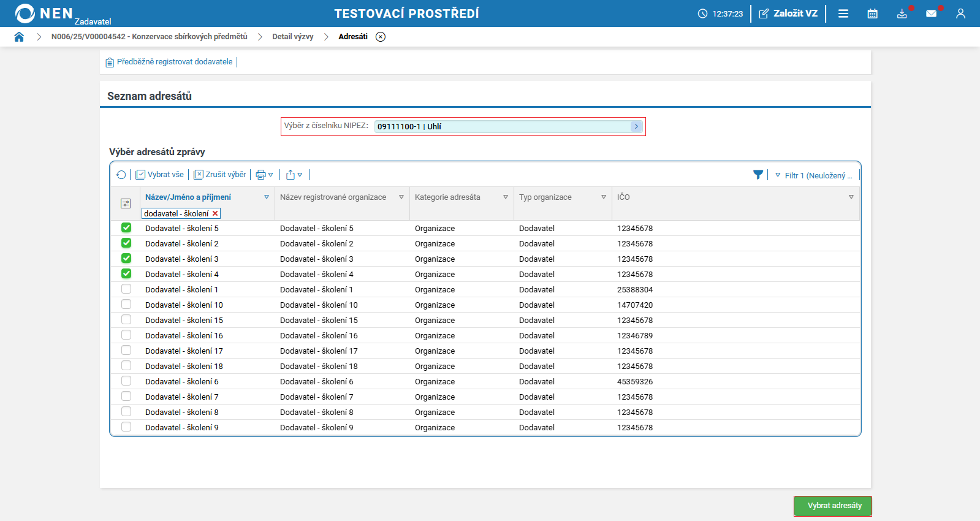Open the messages envelope icon
The width and height of the screenshot is (980, 521).
931,13
